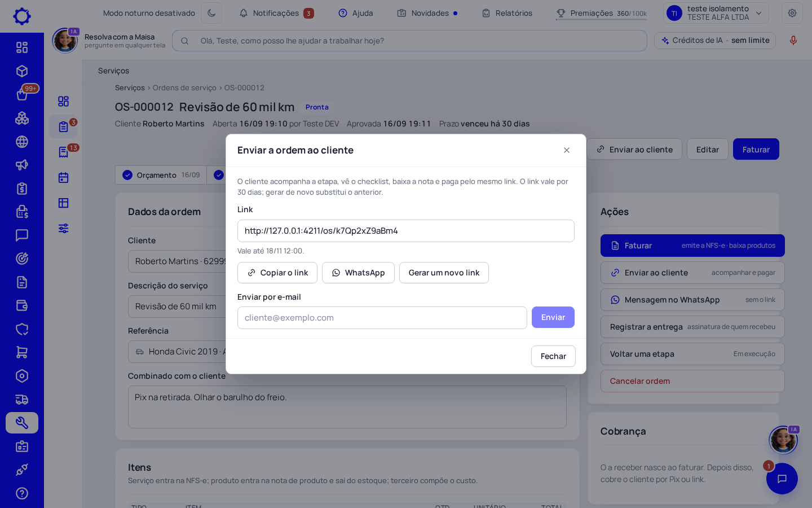
Task: Open the wallet icon in the left sidebar
Action: click(x=22, y=306)
